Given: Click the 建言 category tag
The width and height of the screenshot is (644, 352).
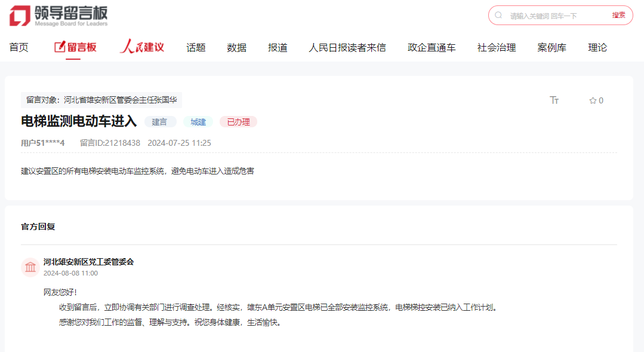Looking at the screenshot, I should click(160, 122).
